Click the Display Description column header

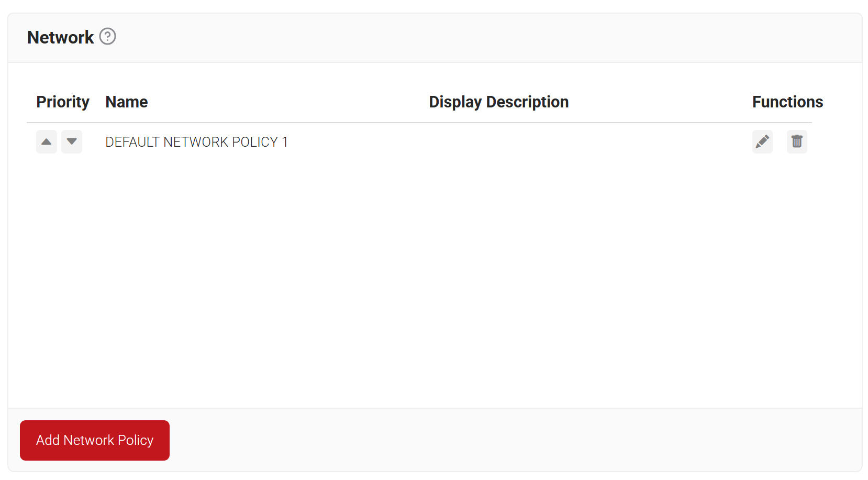(499, 102)
